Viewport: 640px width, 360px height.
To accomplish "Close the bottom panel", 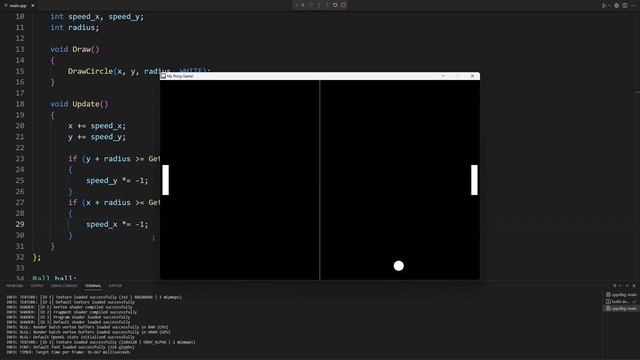I will point(634,286).
